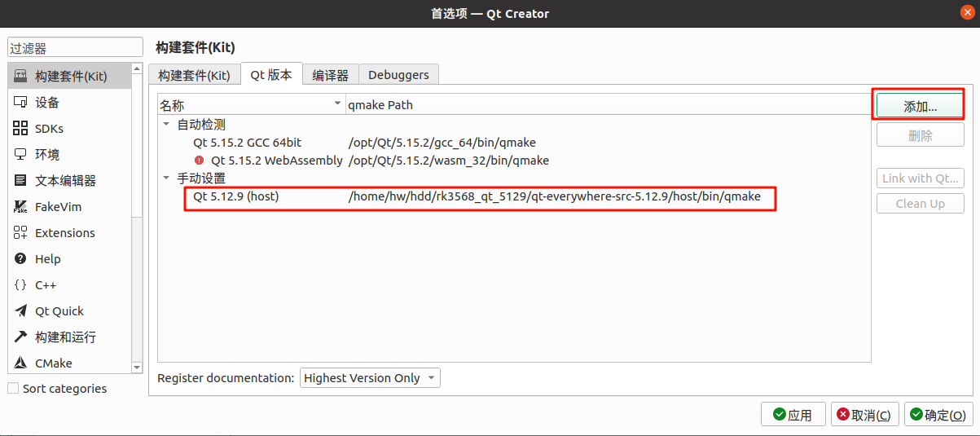Screen dimensions: 980x436
Task: Open the Extensions category icon
Action: click(20, 233)
